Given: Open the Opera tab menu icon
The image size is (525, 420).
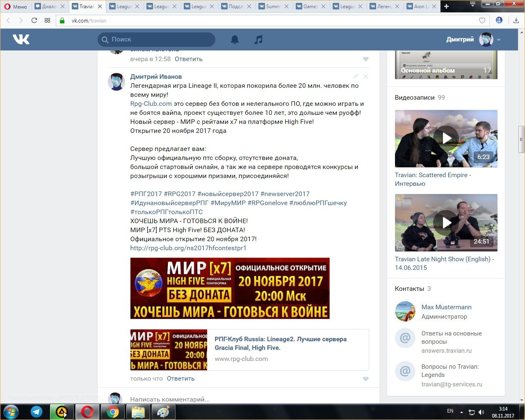Looking at the screenshot, I should (x=473, y=5).
